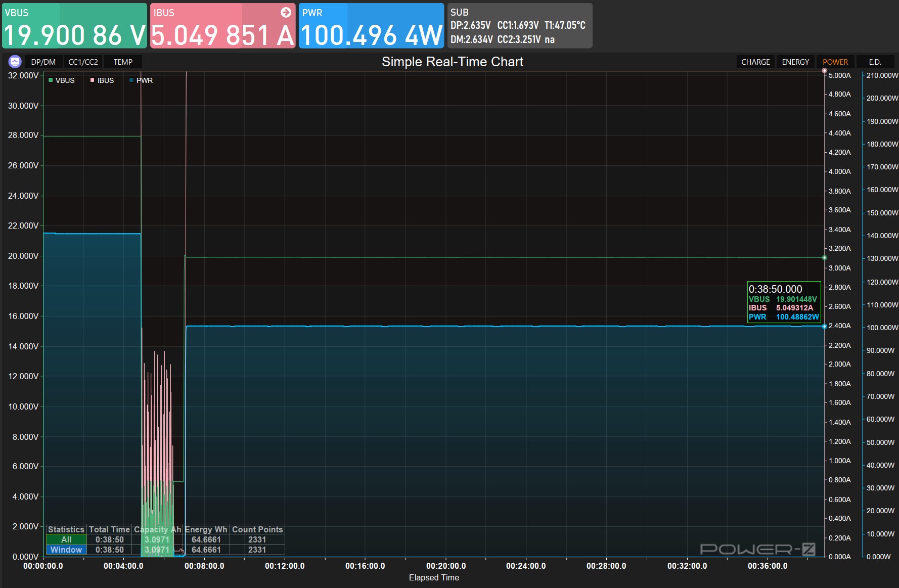899x588 pixels.
Task: Open the E.D. view tab
Action: (x=875, y=62)
